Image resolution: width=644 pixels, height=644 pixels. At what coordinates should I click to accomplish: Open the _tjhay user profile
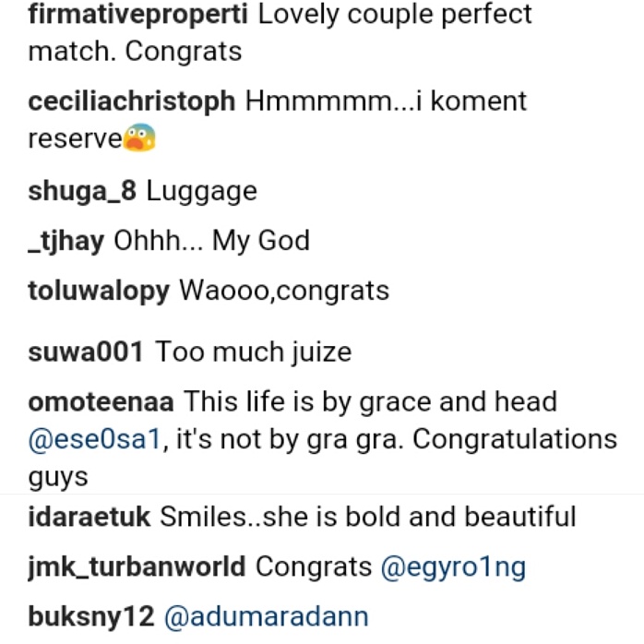pyautogui.click(x=66, y=242)
